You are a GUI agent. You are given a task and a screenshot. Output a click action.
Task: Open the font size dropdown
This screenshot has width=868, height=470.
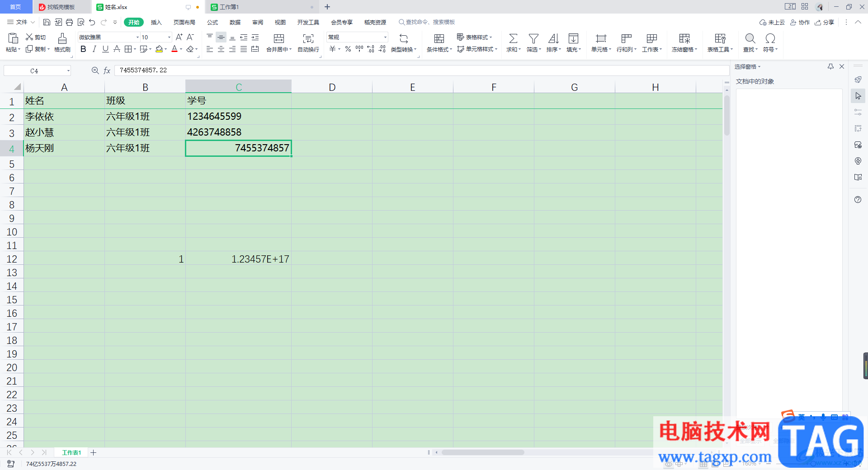pos(169,37)
